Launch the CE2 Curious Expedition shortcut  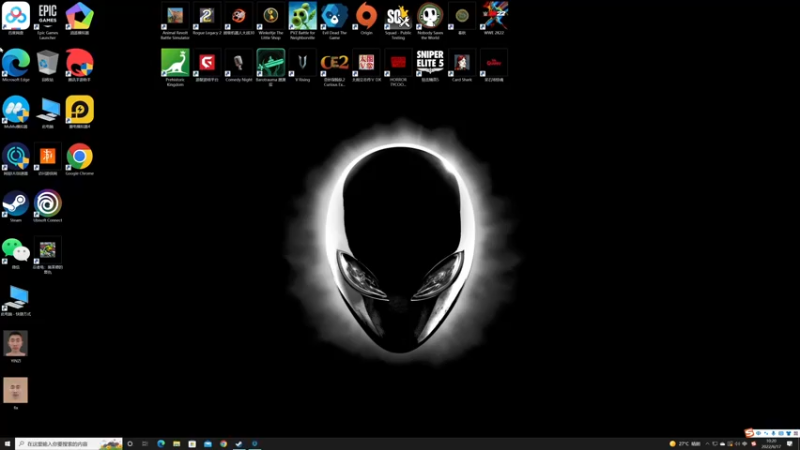tap(334, 67)
